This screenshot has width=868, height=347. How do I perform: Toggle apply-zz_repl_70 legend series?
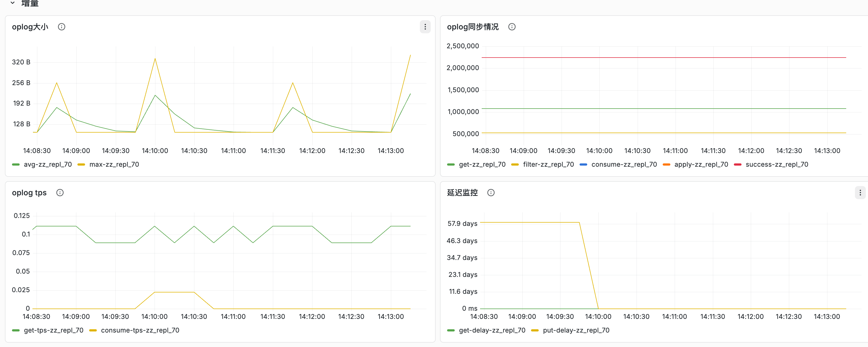pos(701,164)
